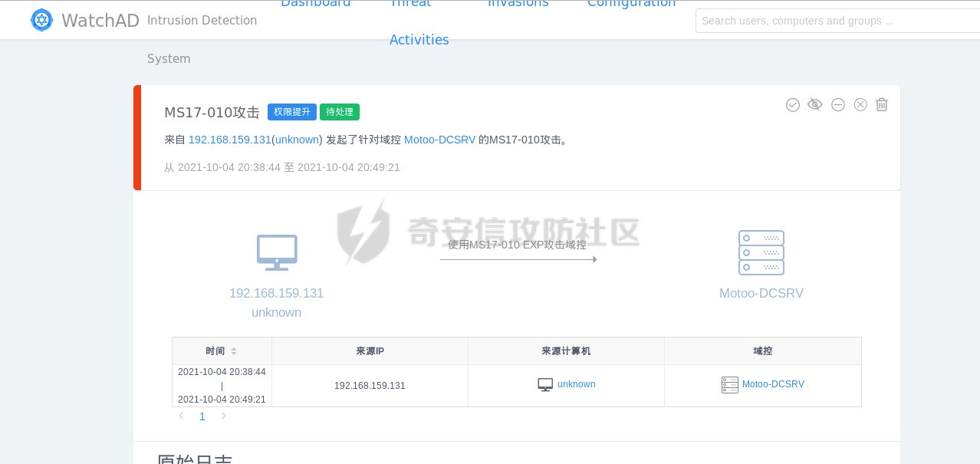Click the attacker computer monitor icon in the diagram
Screen dimensions: 980x464
(276, 252)
